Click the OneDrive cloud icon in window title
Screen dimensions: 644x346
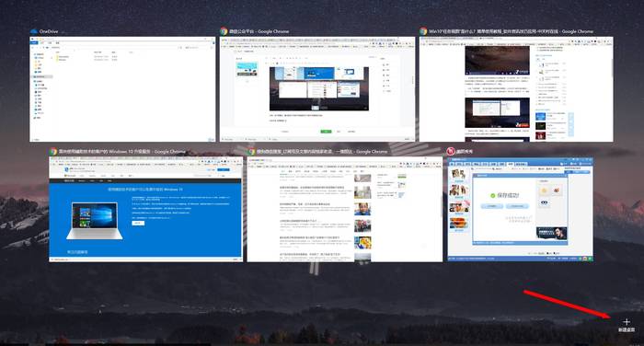pyautogui.click(x=34, y=31)
